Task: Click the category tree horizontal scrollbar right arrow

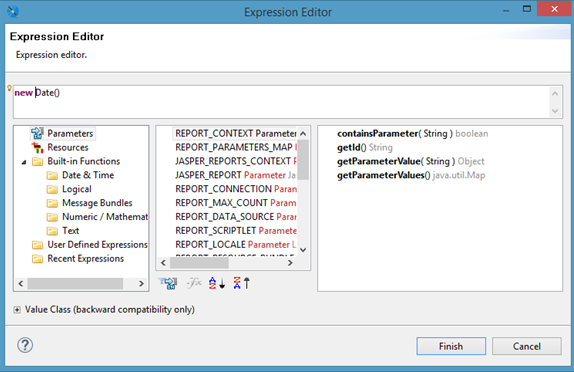Action: tap(141, 283)
